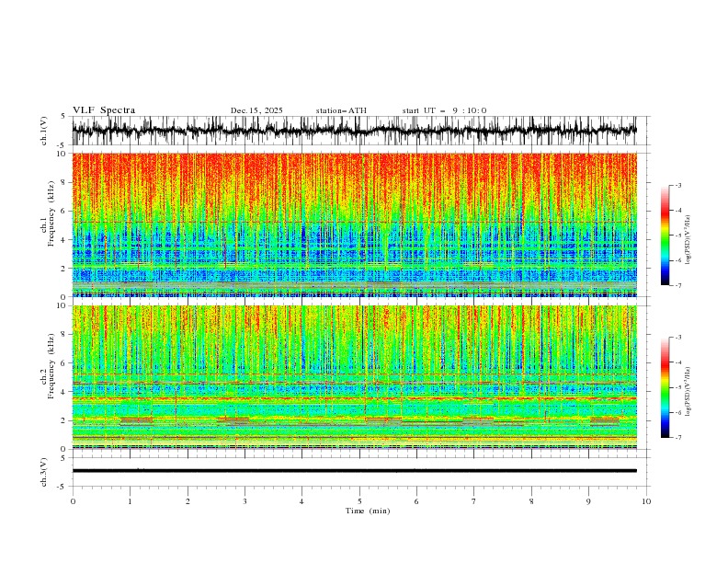Image resolution: width=728 pixels, height=563 pixels.
Task: Click the time axis tick label "7"
Action: tap(474, 501)
